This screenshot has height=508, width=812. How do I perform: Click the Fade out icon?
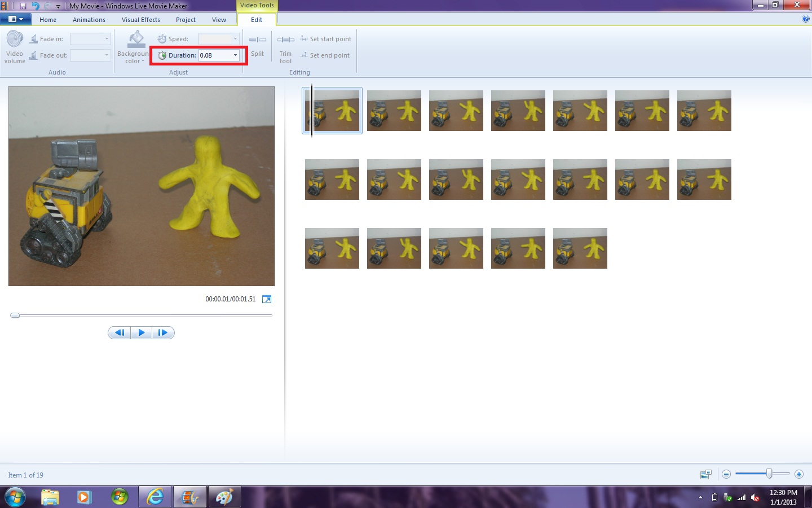tap(34, 55)
